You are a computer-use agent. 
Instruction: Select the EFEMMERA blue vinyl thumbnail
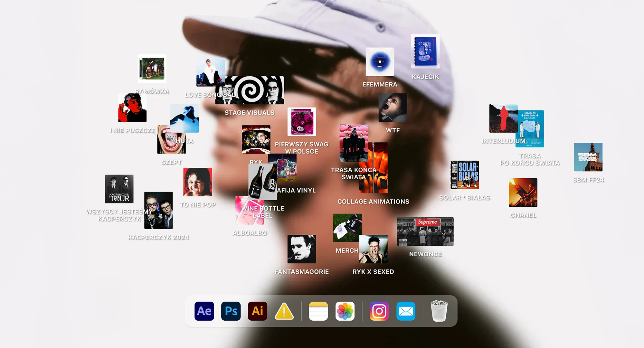coord(380,62)
